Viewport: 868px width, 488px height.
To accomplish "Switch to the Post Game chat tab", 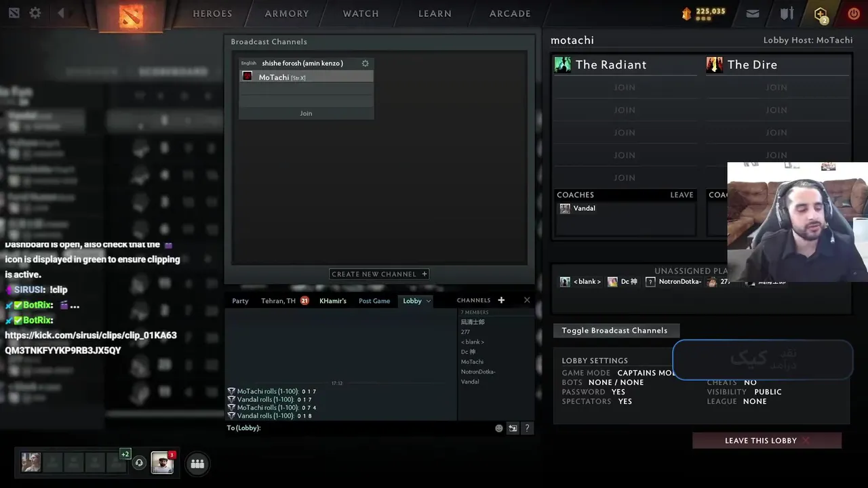I will point(374,301).
